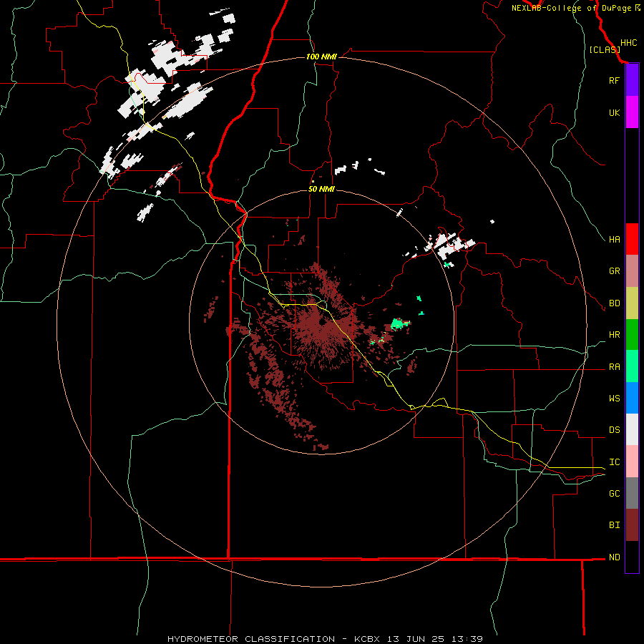Select the BD big drops swatch

tap(632, 303)
